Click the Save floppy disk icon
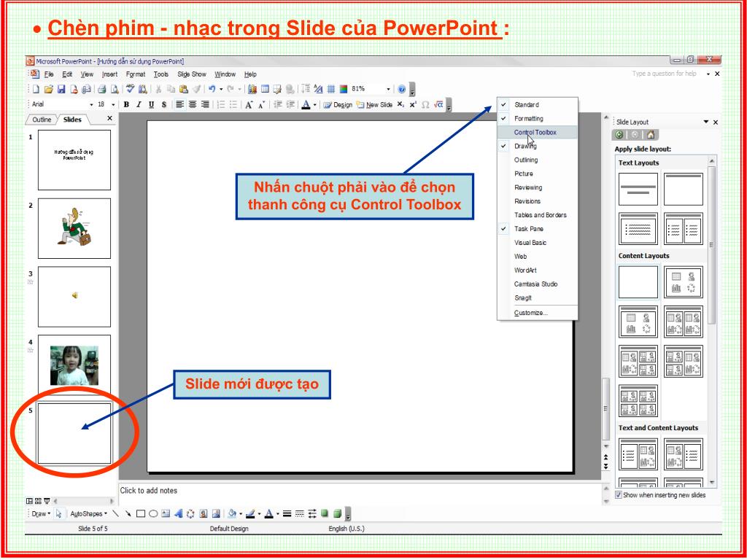Image resolution: width=747 pixels, height=560 pixels. click(x=61, y=89)
